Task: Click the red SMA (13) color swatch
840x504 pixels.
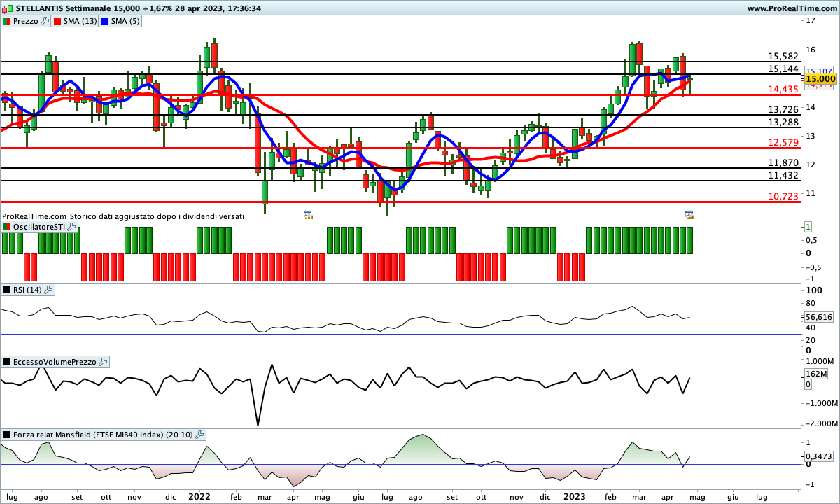Action: click(x=57, y=21)
